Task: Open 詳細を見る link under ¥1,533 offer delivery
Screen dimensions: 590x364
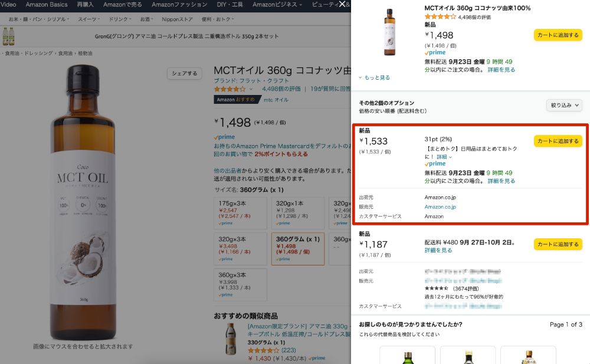Action: click(x=501, y=181)
